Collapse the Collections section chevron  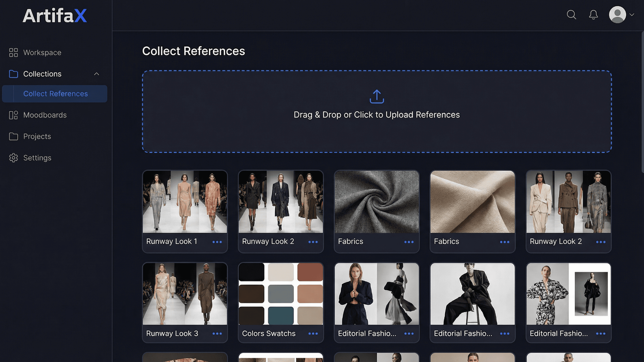tap(96, 74)
